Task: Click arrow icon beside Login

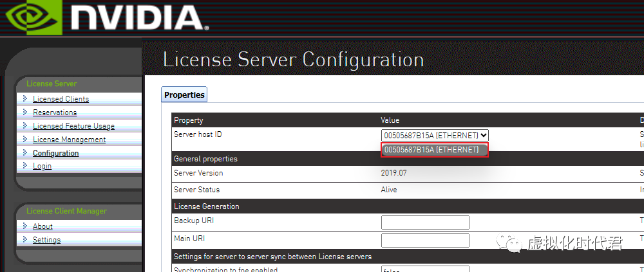Action: tap(25, 165)
